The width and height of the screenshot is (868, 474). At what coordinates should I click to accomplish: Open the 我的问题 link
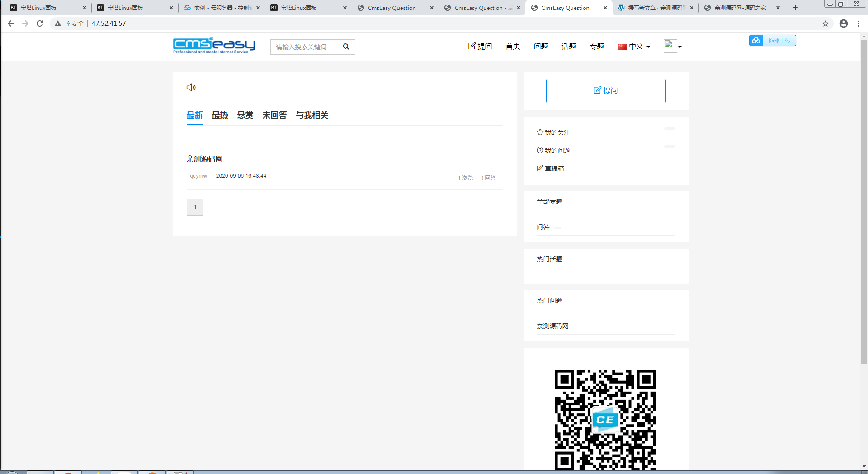tap(553, 151)
